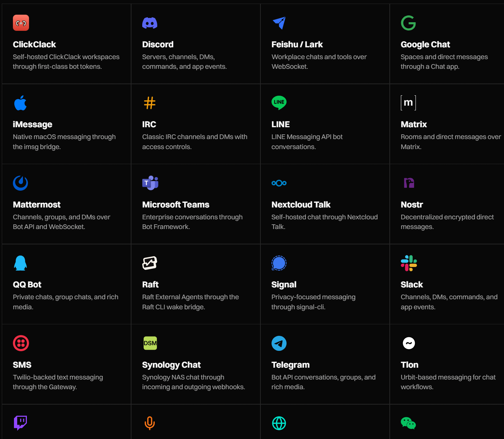Click the Nostr purple ostrich icon
504x439 pixels.
click(409, 183)
